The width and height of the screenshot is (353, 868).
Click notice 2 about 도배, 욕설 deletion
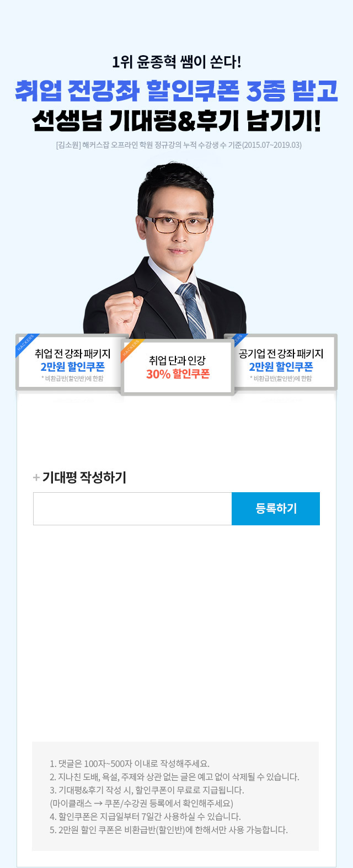174,777
